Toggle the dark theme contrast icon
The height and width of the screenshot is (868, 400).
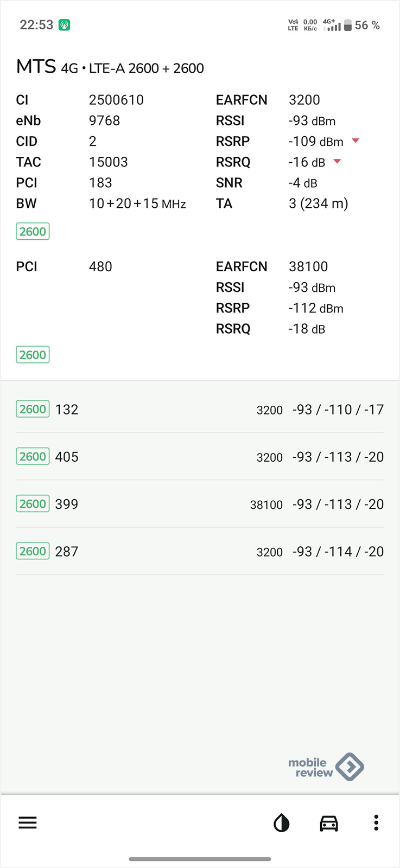[281, 823]
